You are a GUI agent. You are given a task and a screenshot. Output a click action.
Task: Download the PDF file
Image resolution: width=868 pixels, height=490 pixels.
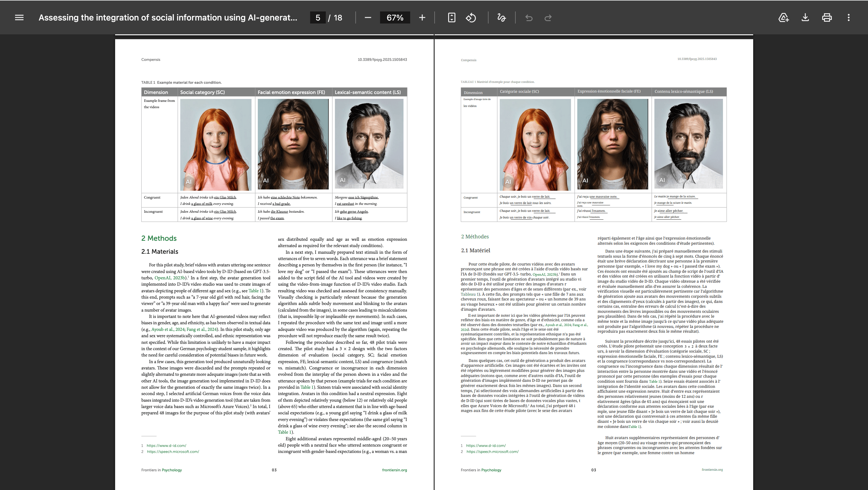pyautogui.click(x=805, y=17)
